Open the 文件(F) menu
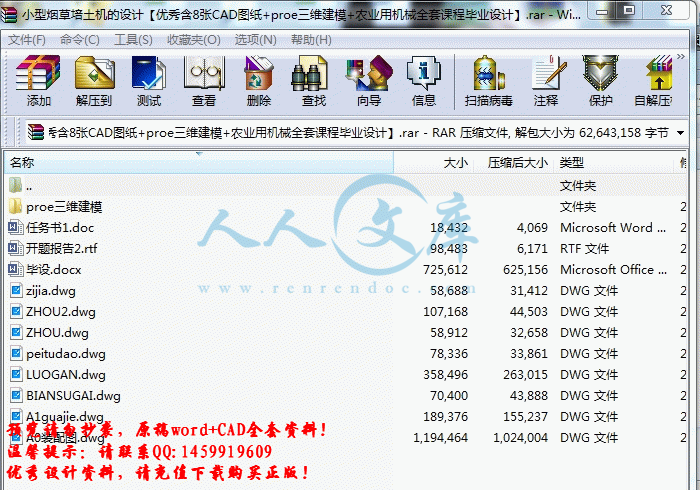This screenshot has height=490, width=700. click(x=26, y=40)
